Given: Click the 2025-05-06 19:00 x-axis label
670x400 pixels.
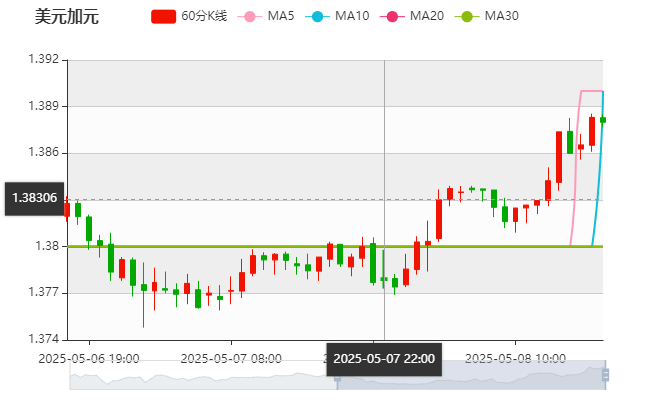Looking at the screenshot, I should pyautogui.click(x=88, y=357).
